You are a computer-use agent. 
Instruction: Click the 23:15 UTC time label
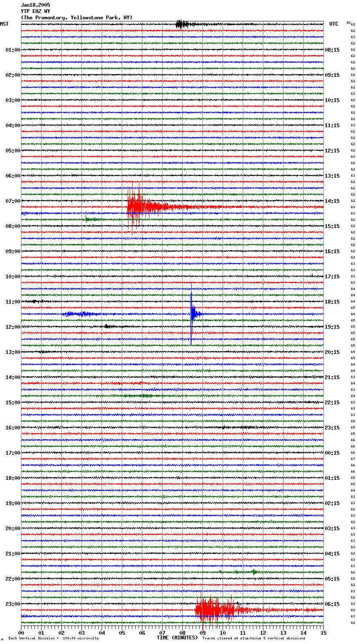click(332, 428)
